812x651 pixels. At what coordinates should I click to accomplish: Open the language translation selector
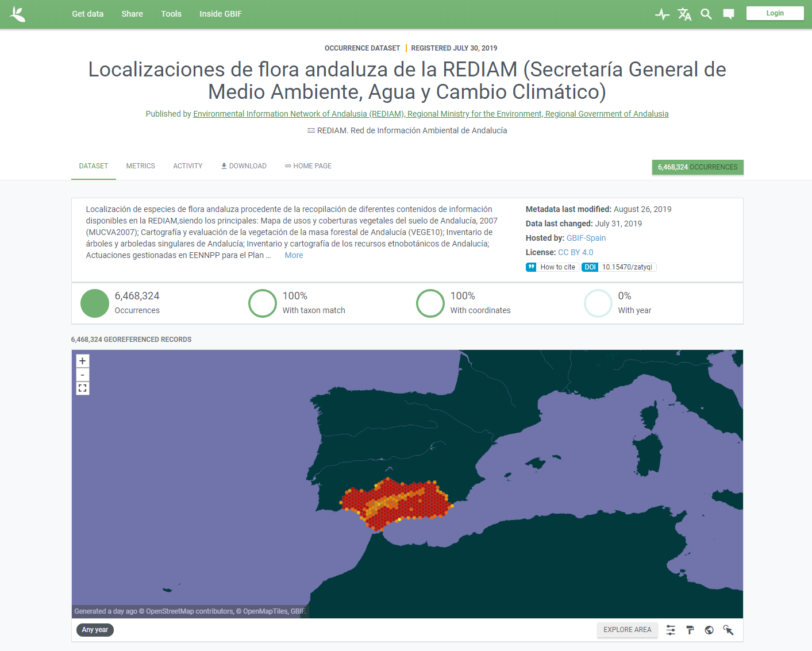[684, 14]
